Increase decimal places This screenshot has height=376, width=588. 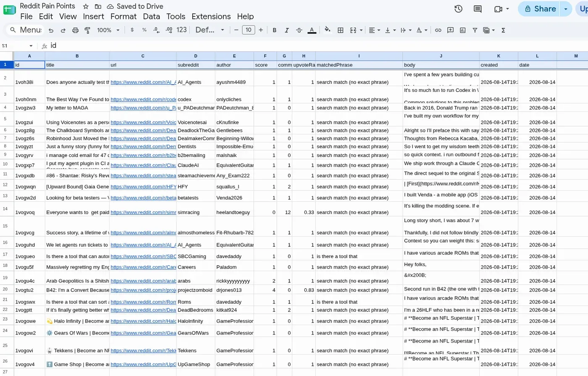pyautogui.click(x=169, y=30)
